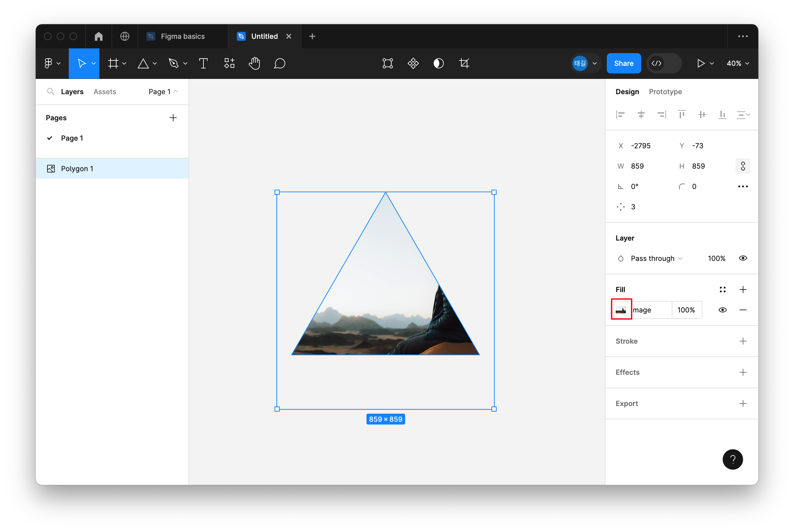Open the 40% zoom dropdown

pyautogui.click(x=737, y=63)
